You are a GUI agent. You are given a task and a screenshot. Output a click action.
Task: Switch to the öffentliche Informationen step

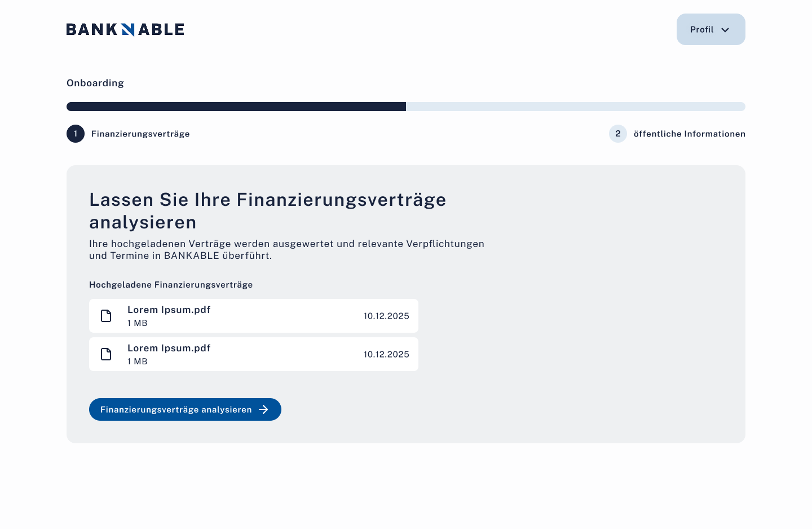pyautogui.click(x=689, y=134)
